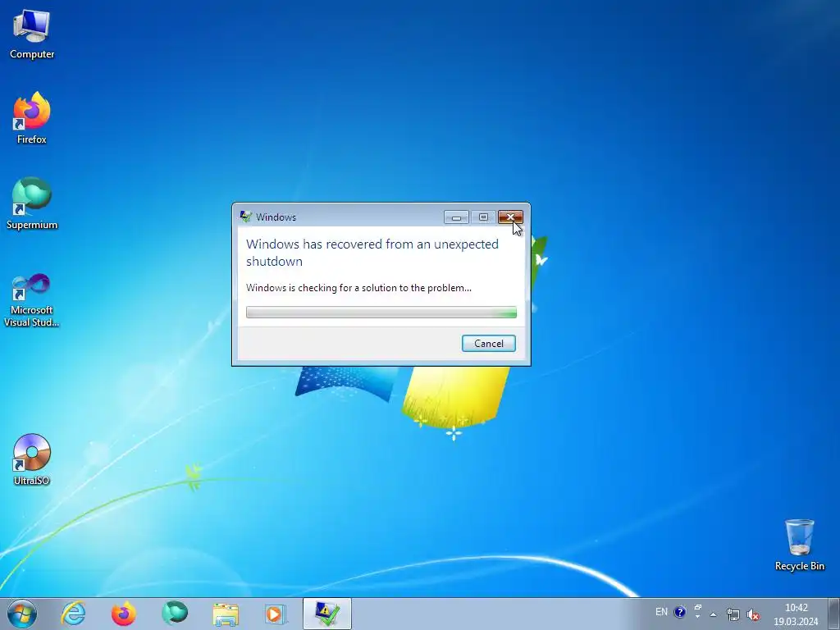The height and width of the screenshot is (630, 840).
Task: Show hidden tray icons arrow
Action: 713,614
